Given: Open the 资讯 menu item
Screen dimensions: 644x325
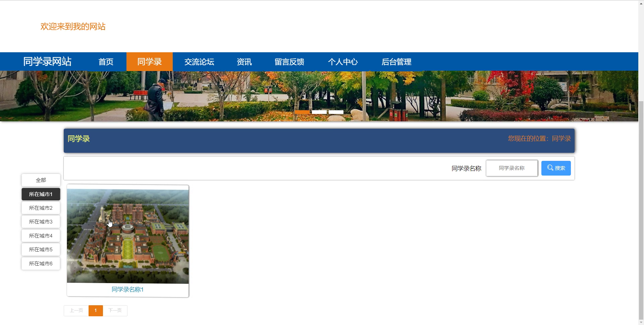Looking at the screenshot, I should pos(244,62).
